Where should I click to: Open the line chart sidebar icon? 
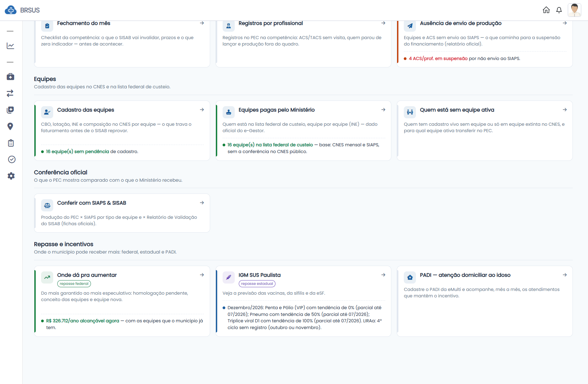click(10, 46)
